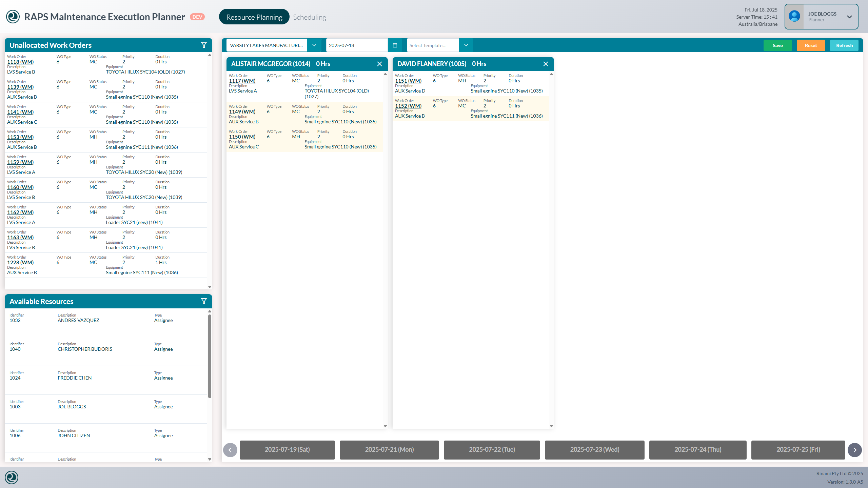868x488 pixels.
Task: Expand the Varsity Lakes Manufacturing site dropdown
Action: click(x=314, y=45)
